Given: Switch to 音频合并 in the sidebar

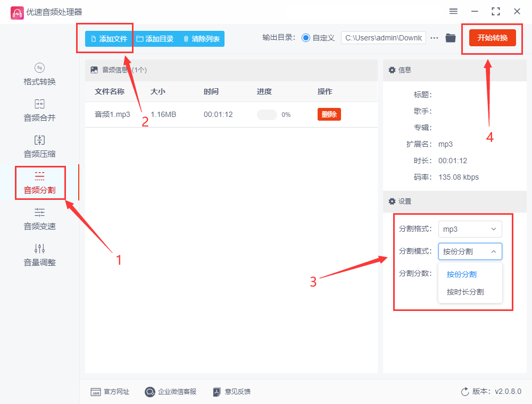Looking at the screenshot, I should (x=39, y=111).
